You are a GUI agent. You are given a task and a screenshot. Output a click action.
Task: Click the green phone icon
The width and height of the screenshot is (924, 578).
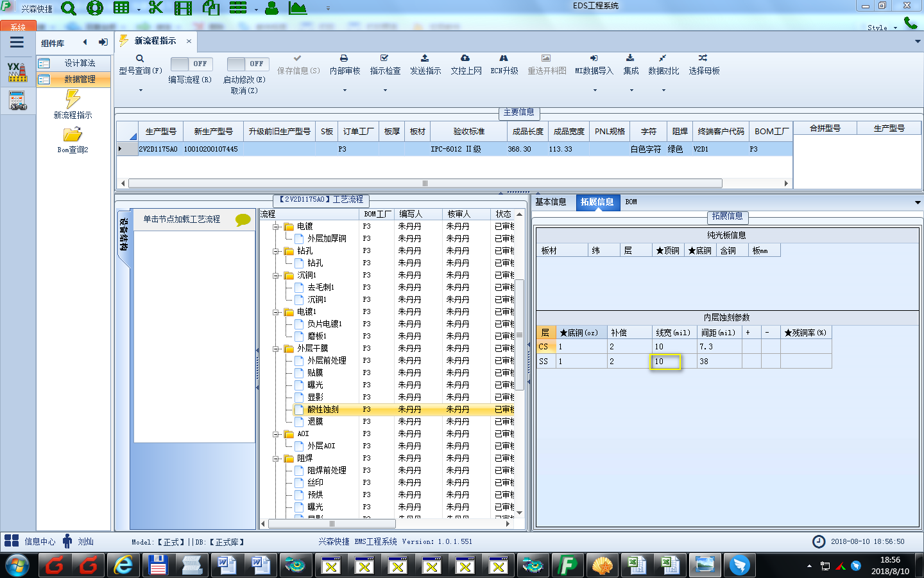click(x=911, y=23)
